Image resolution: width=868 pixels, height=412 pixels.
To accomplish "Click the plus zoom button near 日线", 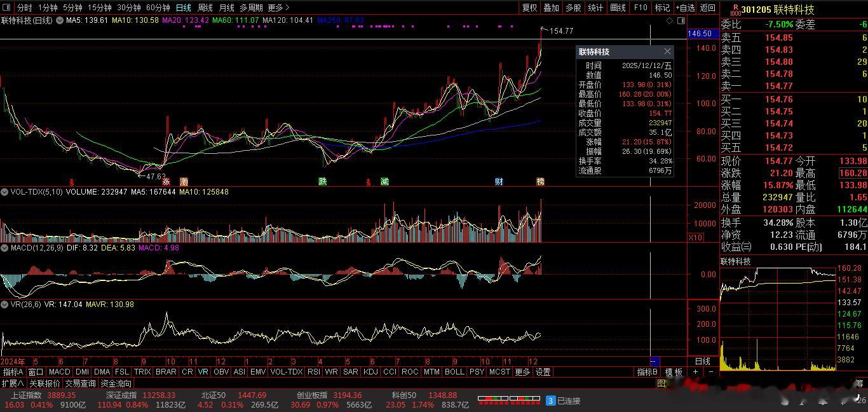I will [x=696, y=372].
